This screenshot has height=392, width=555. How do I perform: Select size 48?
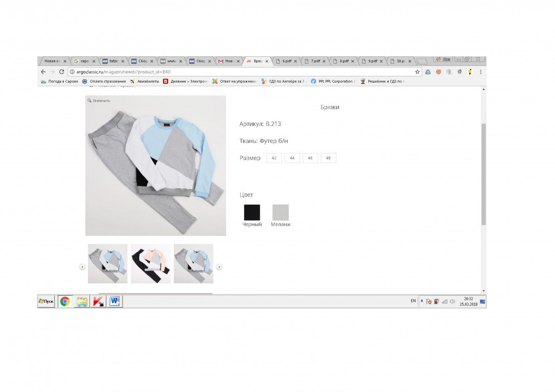[328, 158]
